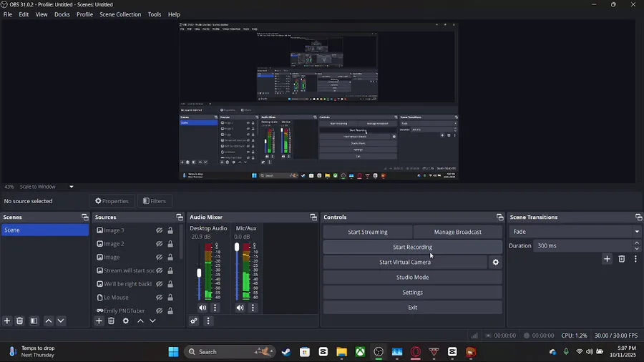Open the View menu
The height and width of the screenshot is (362, 644).
click(x=41, y=14)
